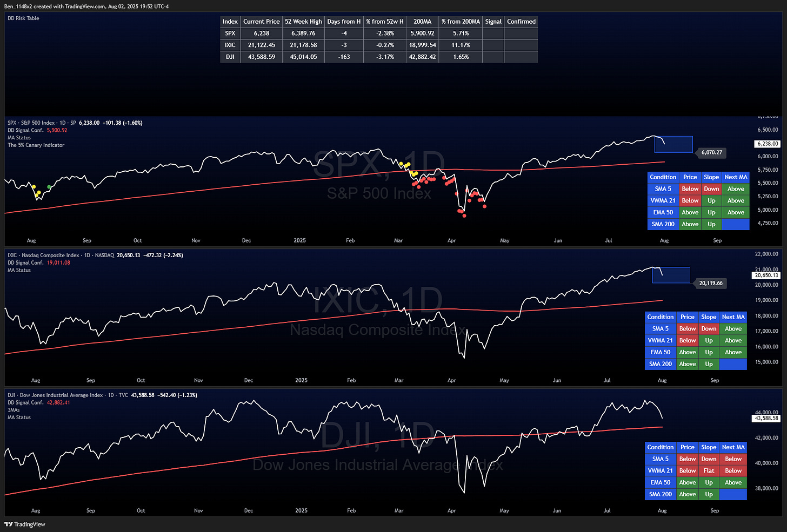Click the 'Slope' header in the DJI MA table
The image size is (787, 532).
(709, 447)
